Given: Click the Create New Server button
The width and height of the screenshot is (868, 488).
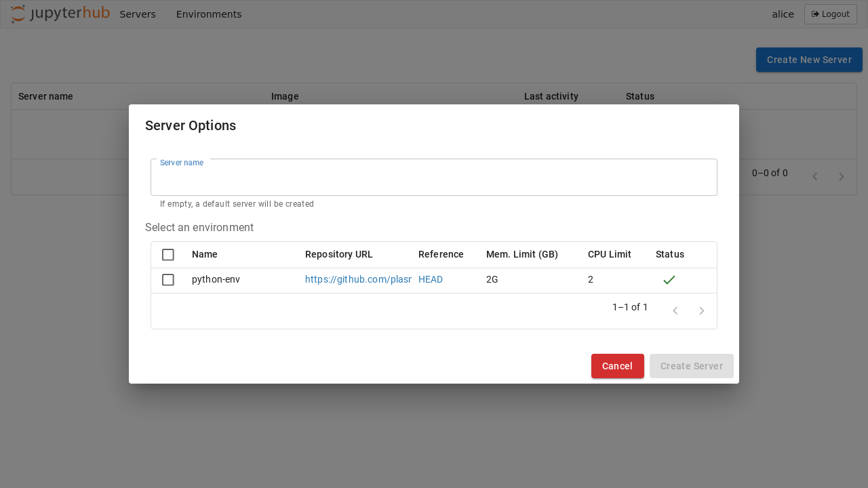Looking at the screenshot, I should 808,60.
